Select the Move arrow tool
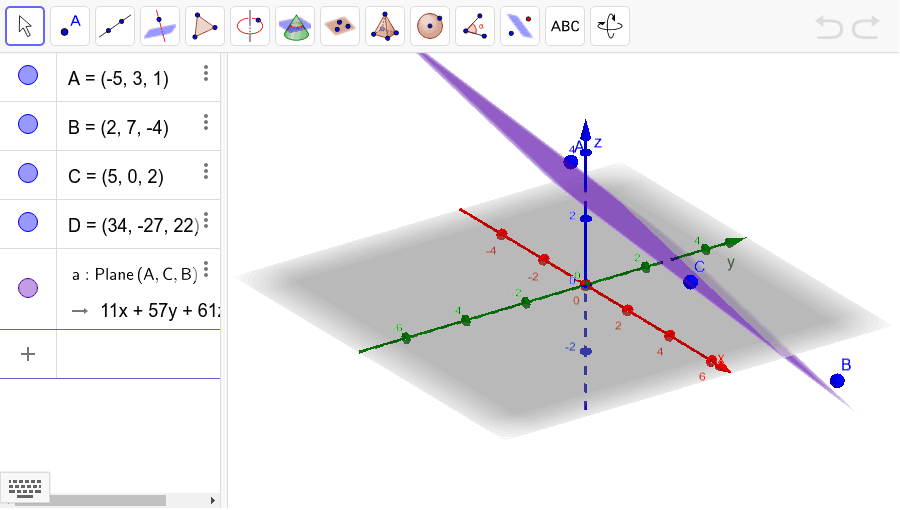900x510 pixels. click(x=25, y=26)
